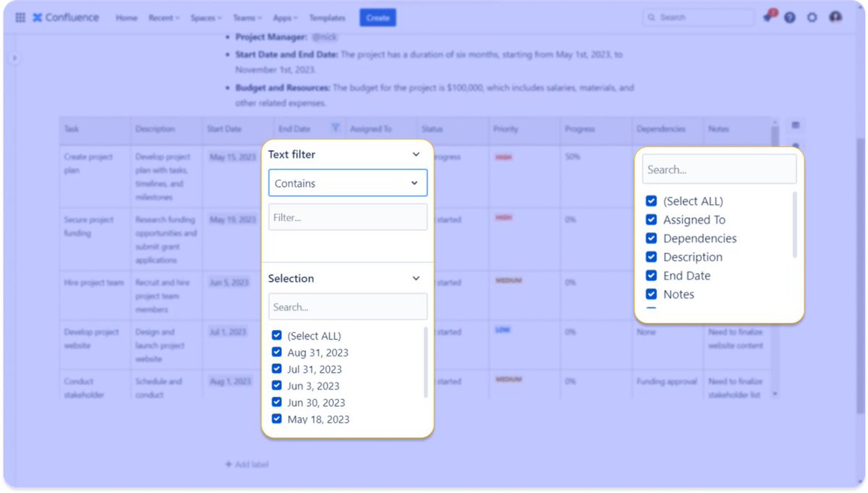Click the columns list scrollbar
The height and width of the screenshot is (493, 868).
click(795, 225)
